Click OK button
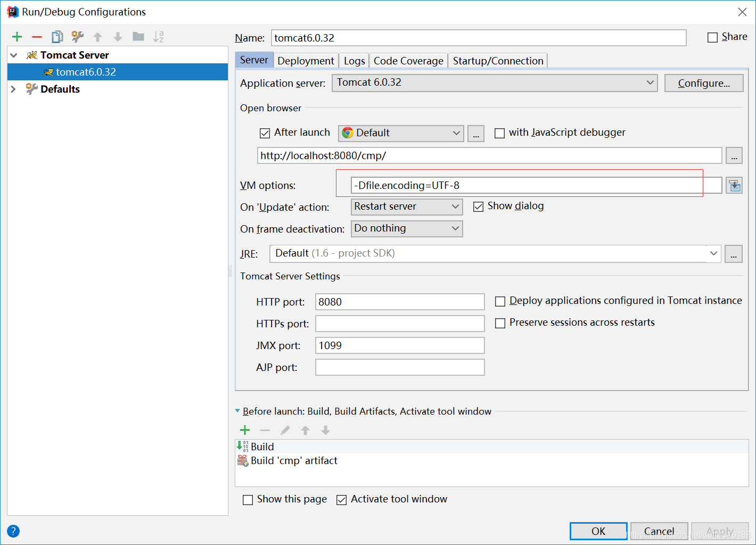 (x=598, y=531)
